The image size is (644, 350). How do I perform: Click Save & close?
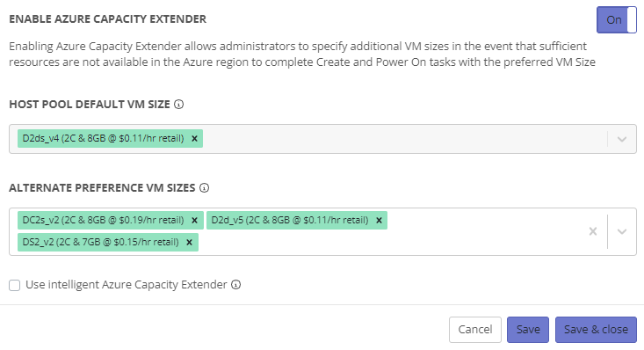[596, 330]
